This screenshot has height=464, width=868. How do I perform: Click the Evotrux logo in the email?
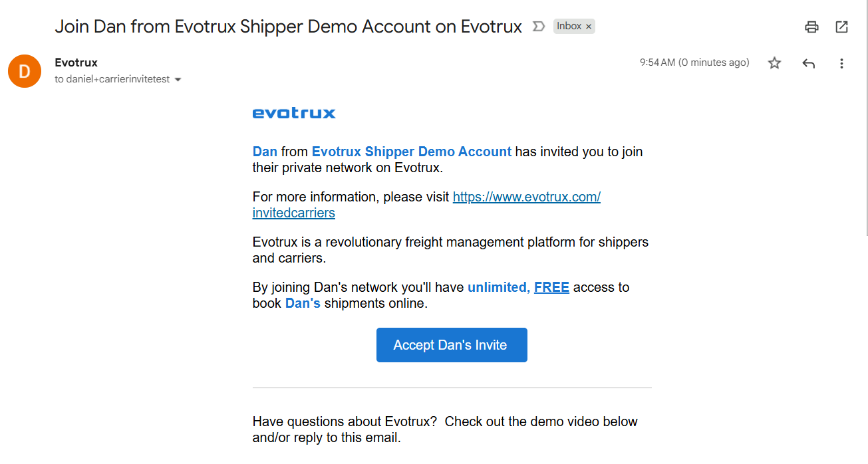(294, 113)
